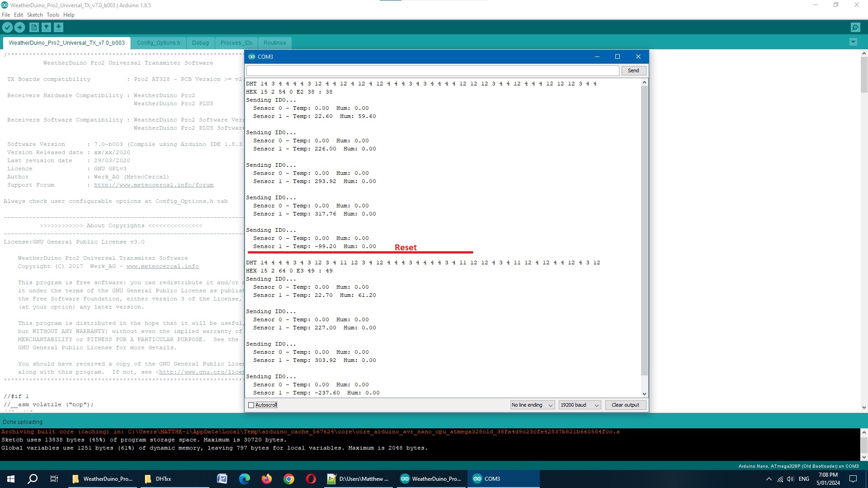
Task: Toggle the Autoscroll checkbox
Action: click(251, 405)
